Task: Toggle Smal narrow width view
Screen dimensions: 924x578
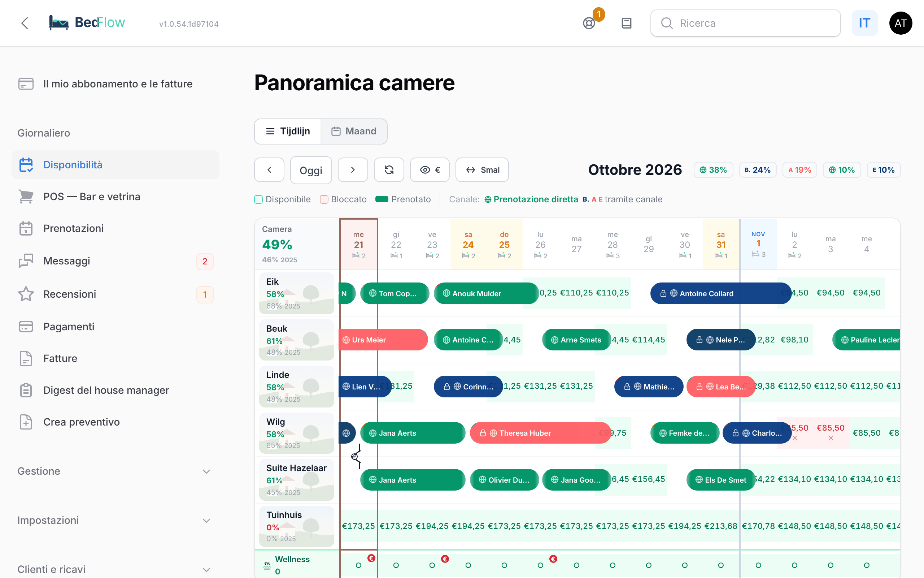Action: pos(482,170)
